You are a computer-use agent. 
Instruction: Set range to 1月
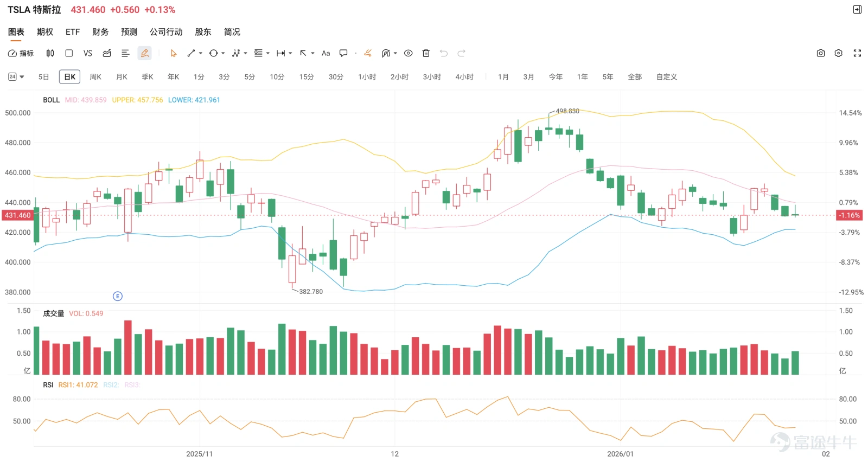pos(503,77)
